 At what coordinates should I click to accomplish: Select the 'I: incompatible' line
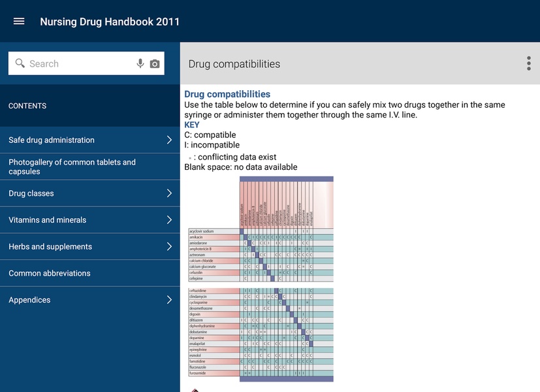pyautogui.click(x=212, y=144)
